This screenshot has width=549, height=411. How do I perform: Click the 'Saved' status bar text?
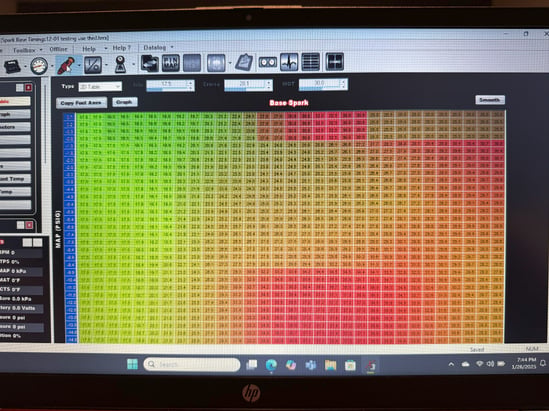477,349
